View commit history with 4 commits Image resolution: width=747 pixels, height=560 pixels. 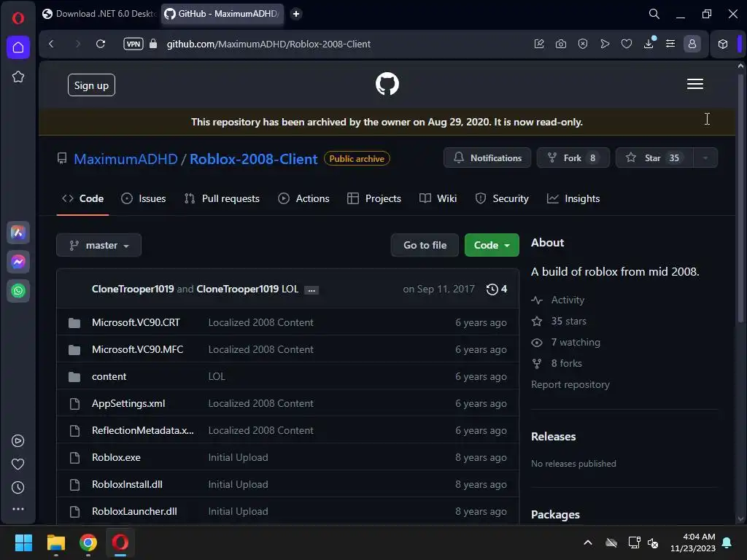496,289
